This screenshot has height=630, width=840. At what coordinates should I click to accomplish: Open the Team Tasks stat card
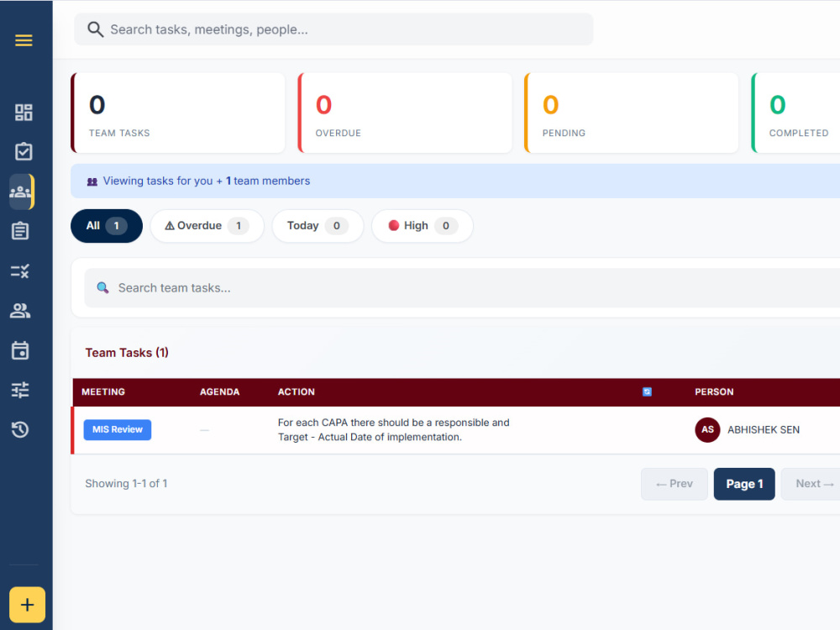coord(178,113)
